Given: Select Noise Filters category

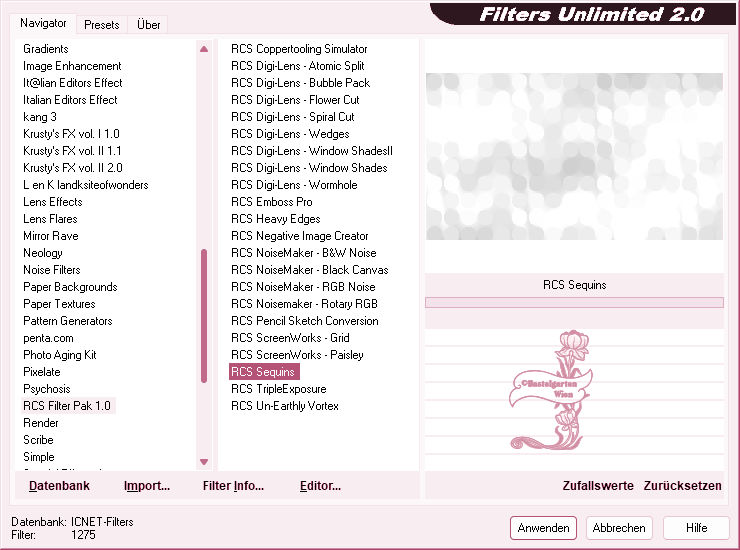Looking at the screenshot, I should (51, 270).
